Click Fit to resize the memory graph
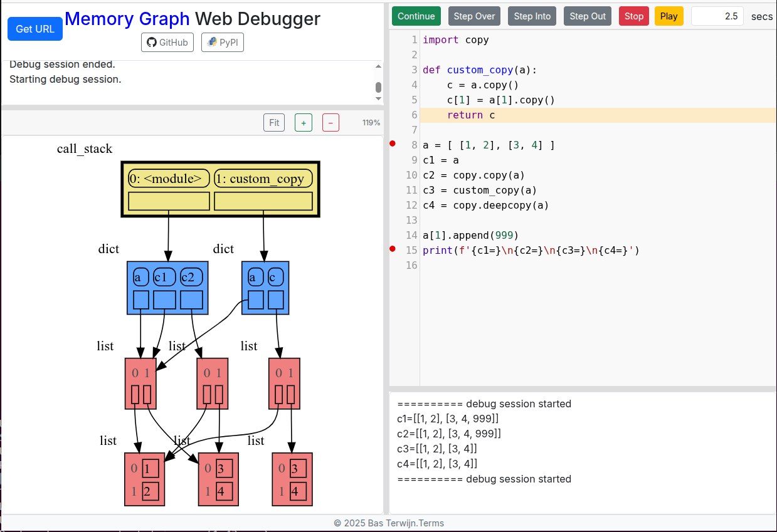The height and width of the screenshot is (532, 777). pyautogui.click(x=273, y=122)
